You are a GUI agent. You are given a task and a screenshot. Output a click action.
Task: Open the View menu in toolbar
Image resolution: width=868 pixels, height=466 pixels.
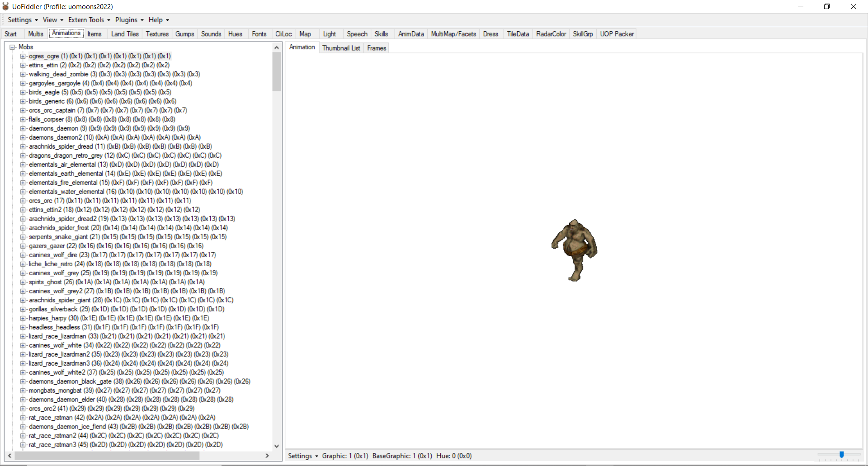point(52,20)
